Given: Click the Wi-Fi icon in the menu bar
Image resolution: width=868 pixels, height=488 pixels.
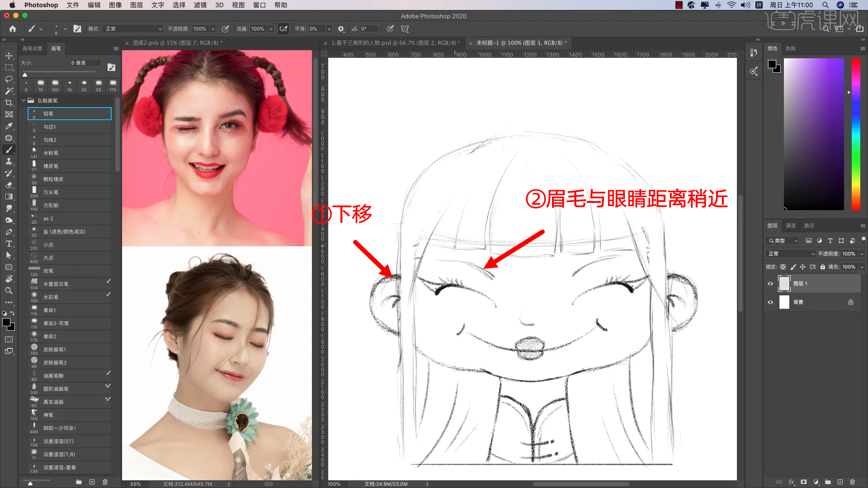Looking at the screenshot, I should (x=731, y=5).
